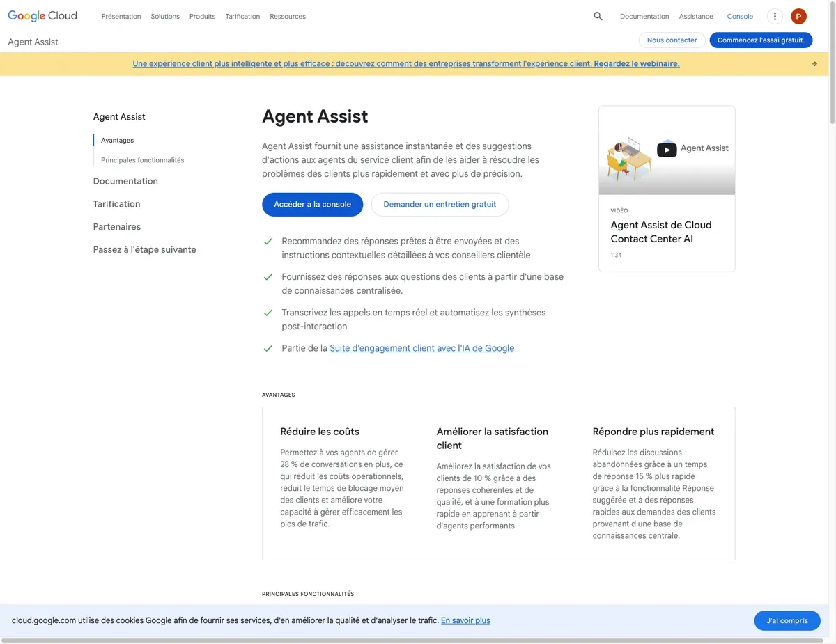Screen dimensions: 836x644
Task: Select Partenaires in the sidebar
Action: [117, 227]
